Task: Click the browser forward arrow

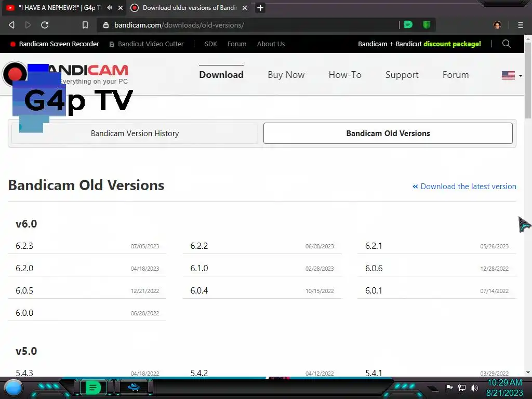Action: click(28, 25)
